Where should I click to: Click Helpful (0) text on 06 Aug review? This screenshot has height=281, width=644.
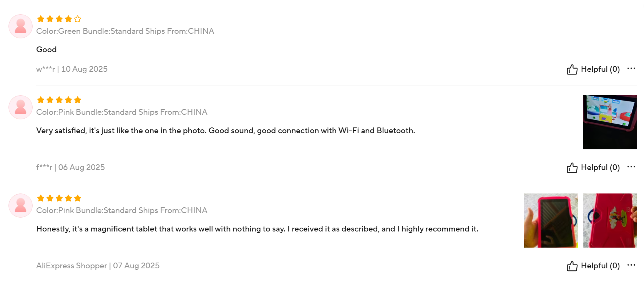tap(600, 168)
